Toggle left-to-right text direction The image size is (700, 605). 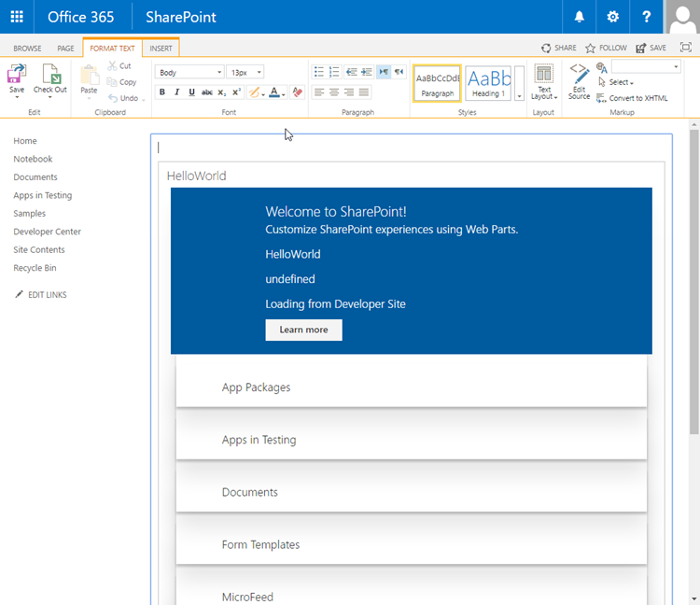pyautogui.click(x=384, y=72)
